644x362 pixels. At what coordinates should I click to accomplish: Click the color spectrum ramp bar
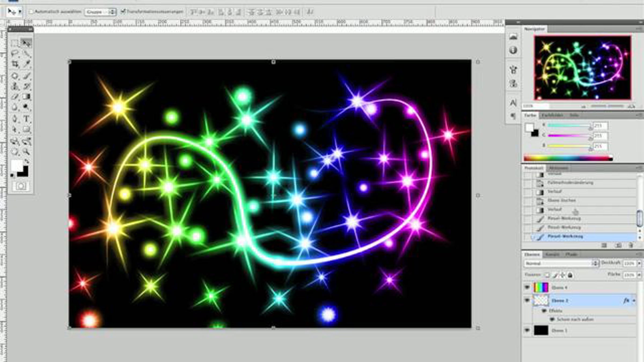(568, 158)
